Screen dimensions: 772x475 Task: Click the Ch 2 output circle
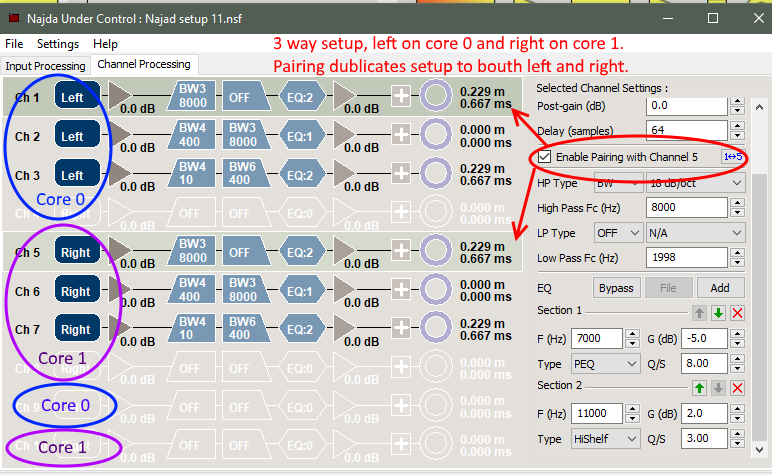click(436, 134)
